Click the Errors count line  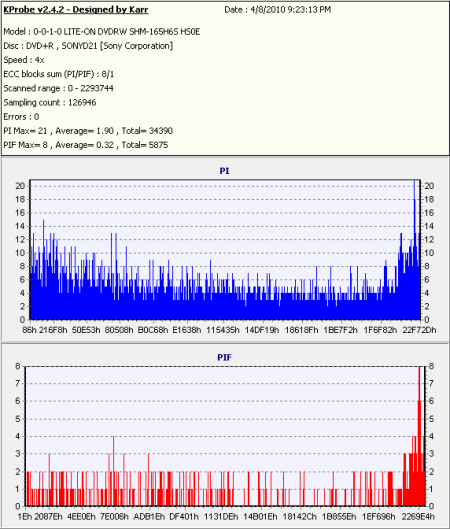(21, 117)
